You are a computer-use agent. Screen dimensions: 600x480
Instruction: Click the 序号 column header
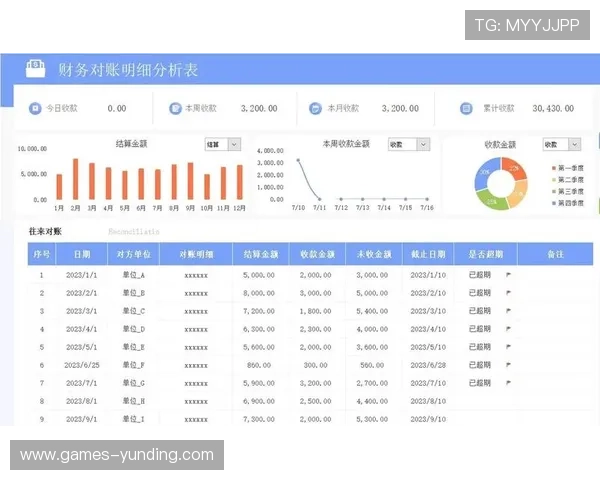pyautogui.click(x=42, y=254)
